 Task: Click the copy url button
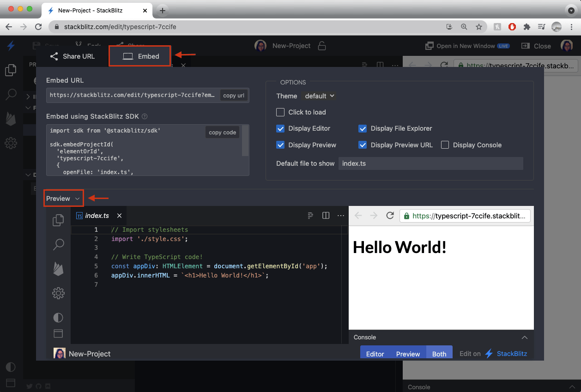pyautogui.click(x=234, y=96)
